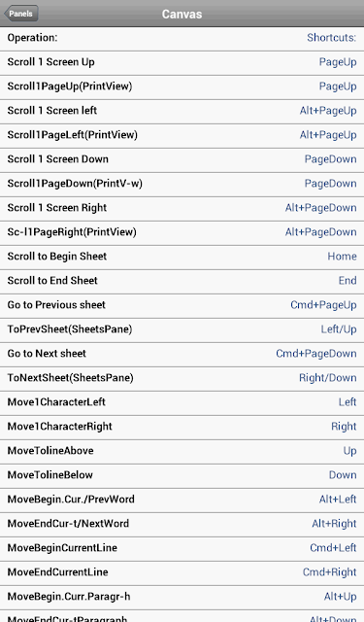364x622 pixels.
Task: Choose the Move1CharacterLeft operation
Action: 182,403
